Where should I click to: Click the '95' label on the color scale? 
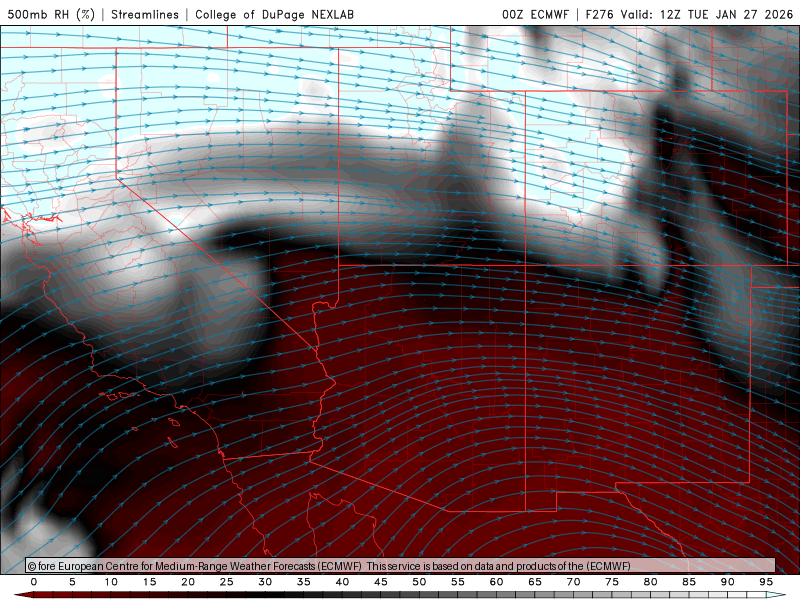pos(766,582)
